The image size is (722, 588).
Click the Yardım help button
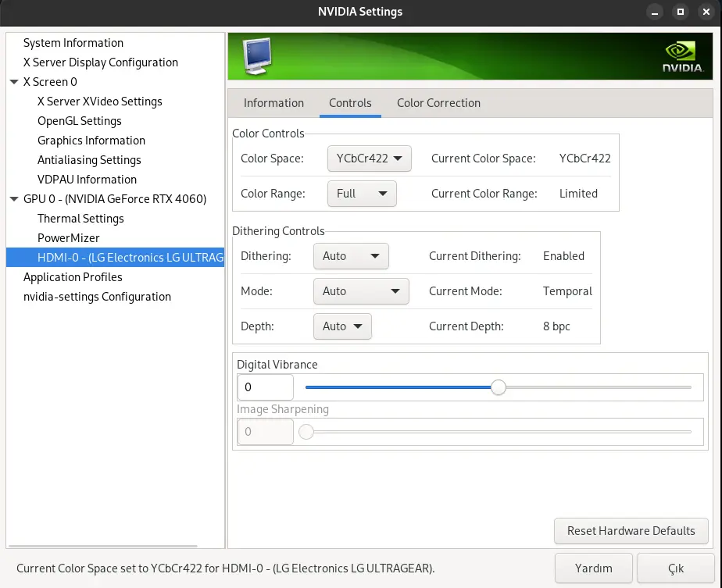(x=594, y=568)
